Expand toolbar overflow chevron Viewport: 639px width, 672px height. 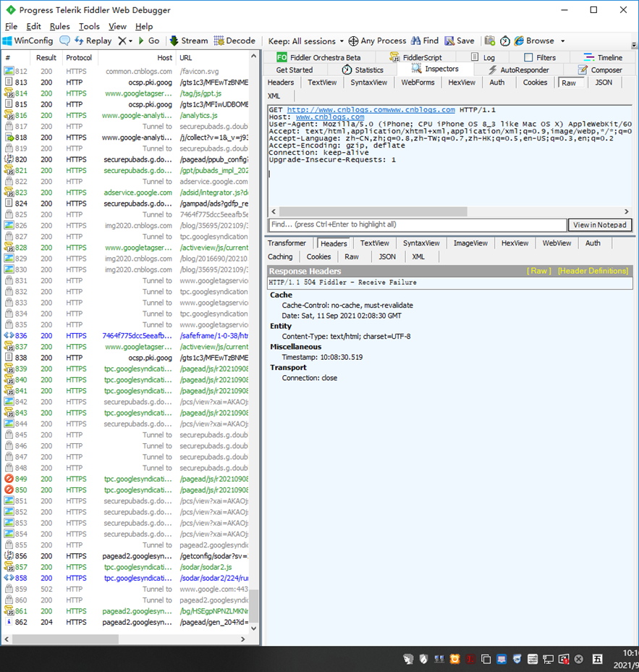coord(634,45)
